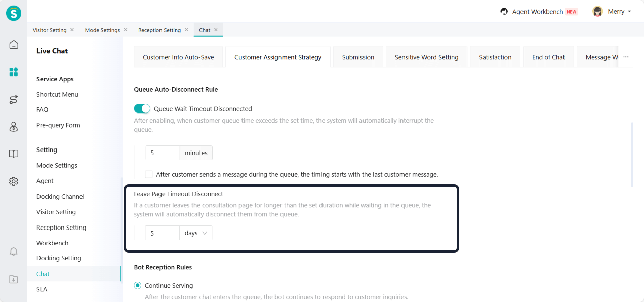The width and height of the screenshot is (644, 302).
Task: Open the settings gear in sidebar
Action: [14, 181]
